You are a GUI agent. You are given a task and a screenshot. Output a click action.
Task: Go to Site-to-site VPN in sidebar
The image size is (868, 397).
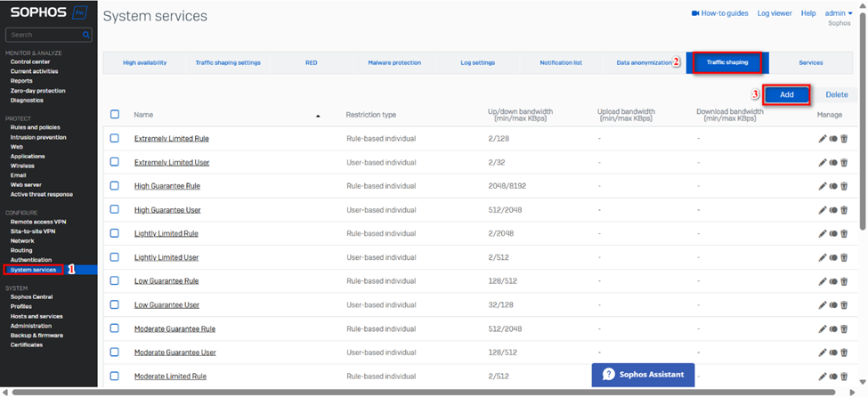(x=32, y=231)
